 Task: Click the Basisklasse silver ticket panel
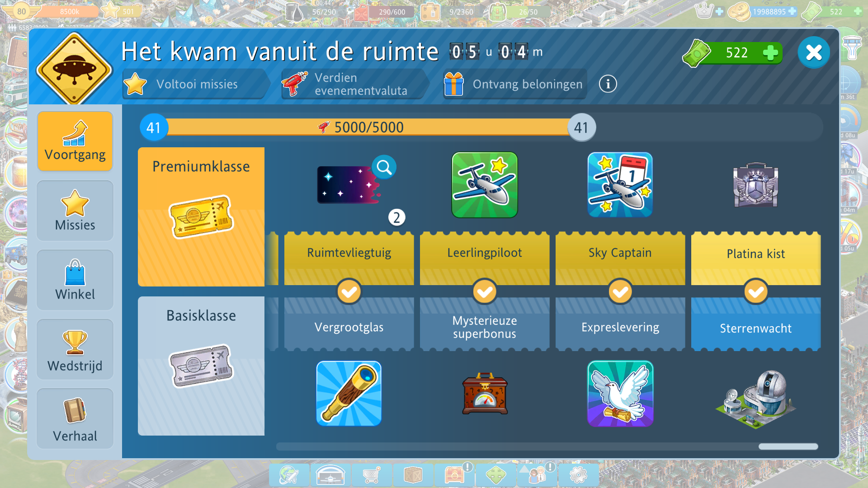pos(201,366)
